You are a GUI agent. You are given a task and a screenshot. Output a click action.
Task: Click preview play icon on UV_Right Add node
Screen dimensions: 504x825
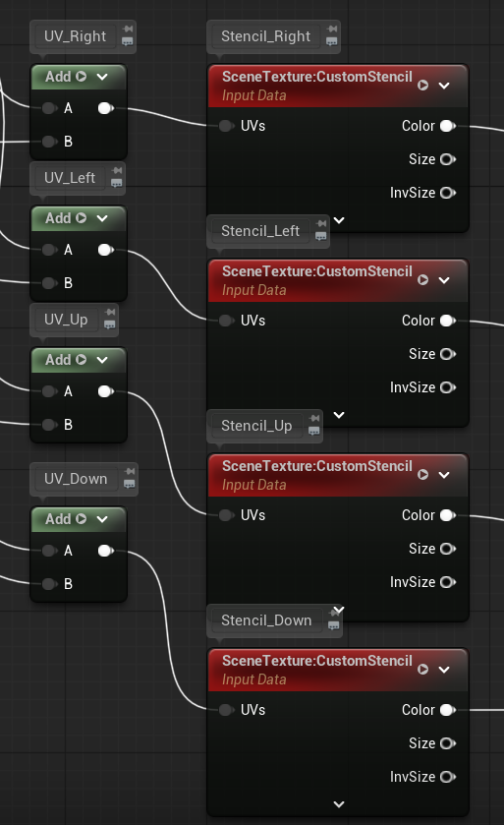(81, 77)
